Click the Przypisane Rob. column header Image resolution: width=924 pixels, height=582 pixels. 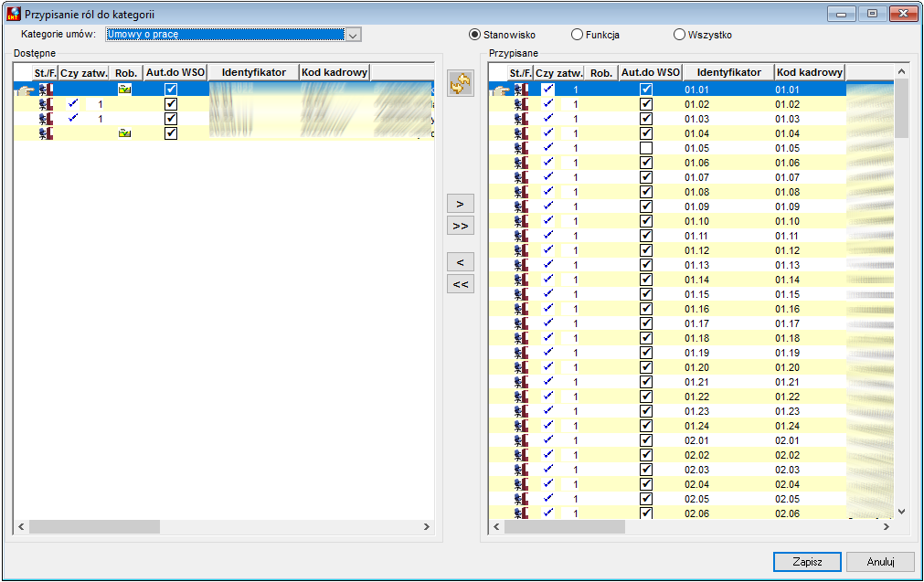click(601, 72)
